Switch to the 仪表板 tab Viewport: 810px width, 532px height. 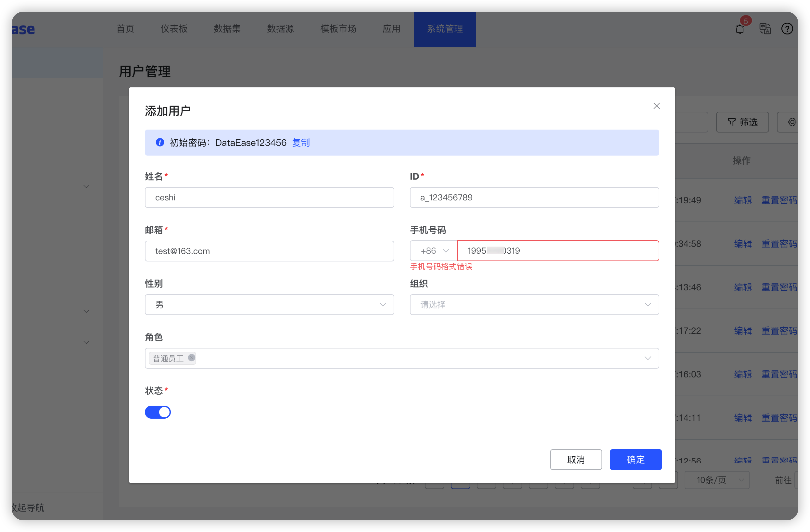[174, 29]
